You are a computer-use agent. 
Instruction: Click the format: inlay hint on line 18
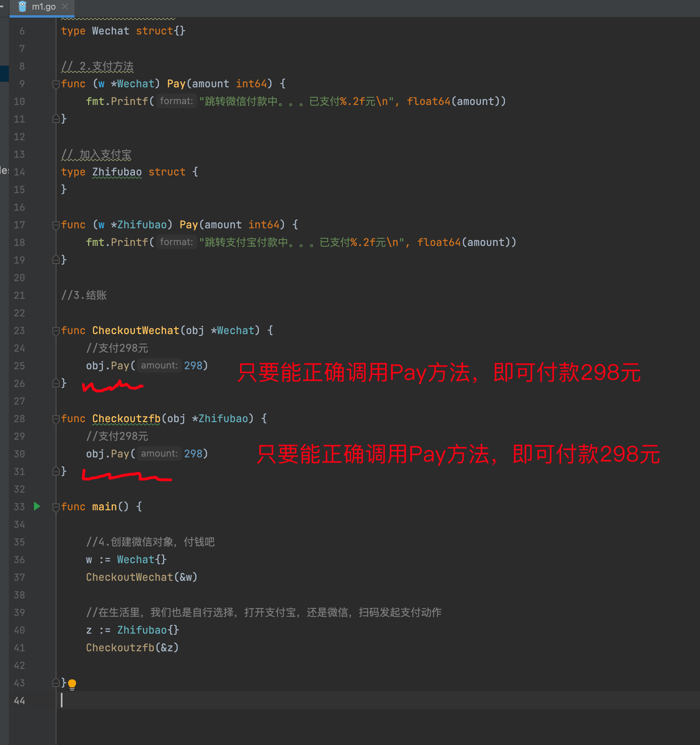coord(176,242)
